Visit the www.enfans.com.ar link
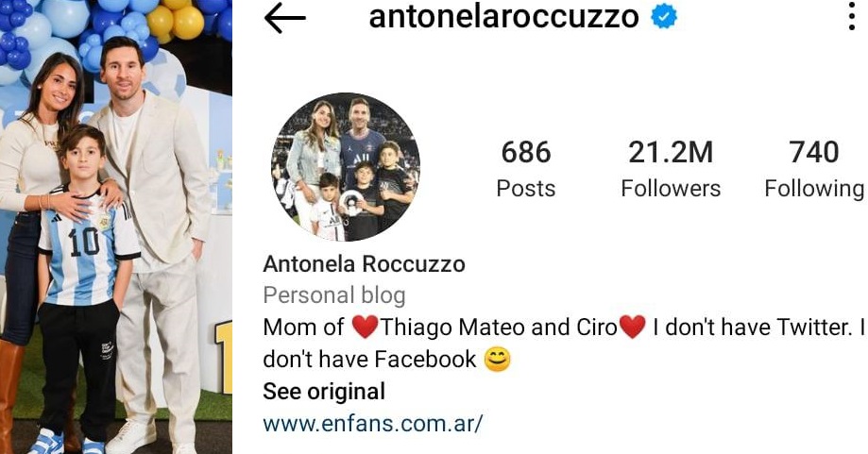This screenshot has width=868, height=454. click(373, 424)
